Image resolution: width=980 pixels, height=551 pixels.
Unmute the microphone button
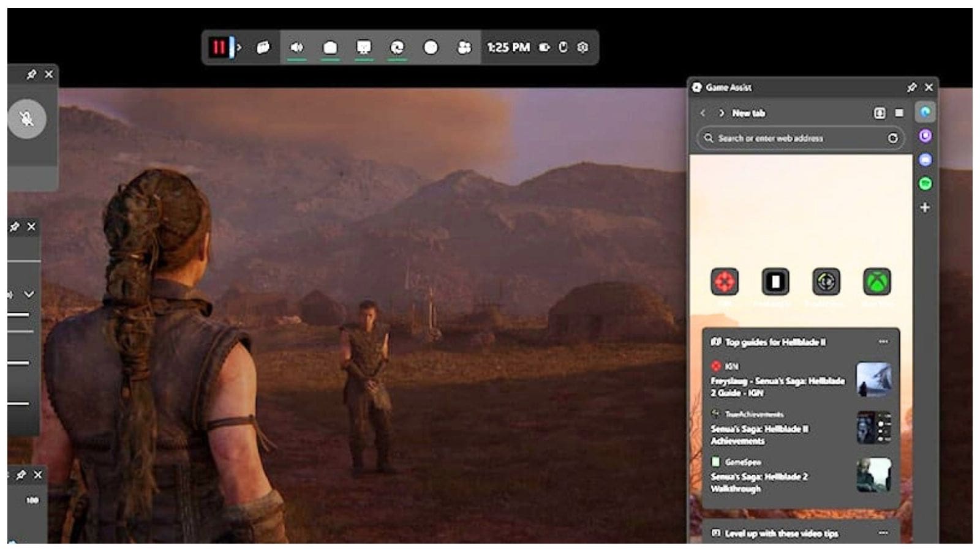click(26, 118)
